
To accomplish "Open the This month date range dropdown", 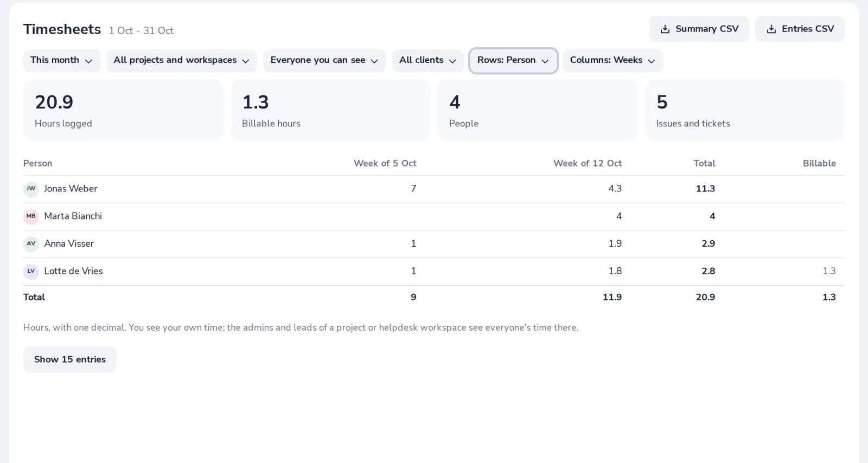I will click(x=61, y=60).
